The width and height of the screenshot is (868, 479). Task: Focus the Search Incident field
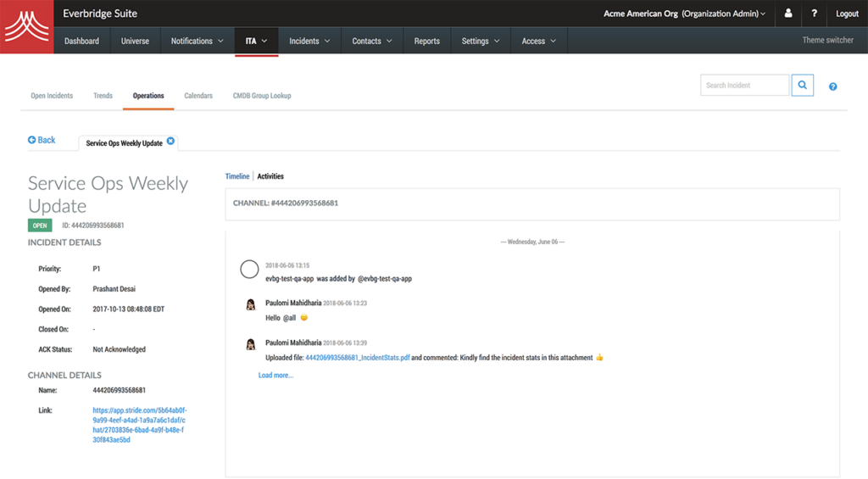pyautogui.click(x=744, y=86)
